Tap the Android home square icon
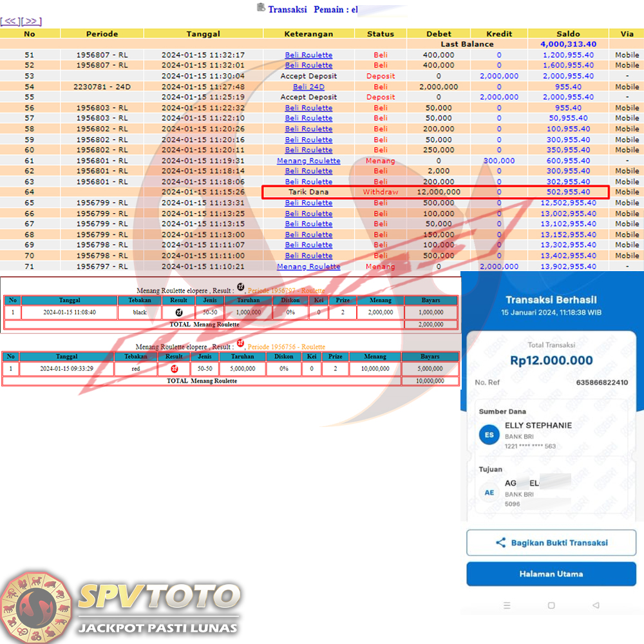644x644 pixels. [x=551, y=605]
